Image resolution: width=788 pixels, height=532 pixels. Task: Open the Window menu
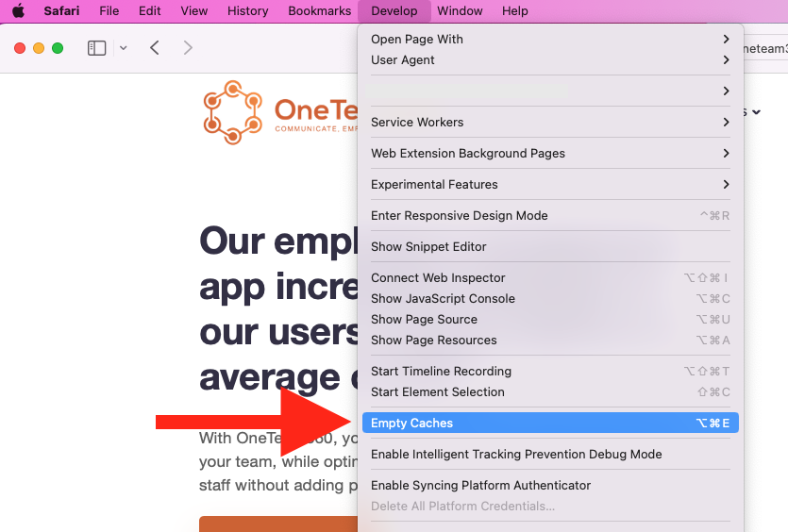click(x=460, y=10)
